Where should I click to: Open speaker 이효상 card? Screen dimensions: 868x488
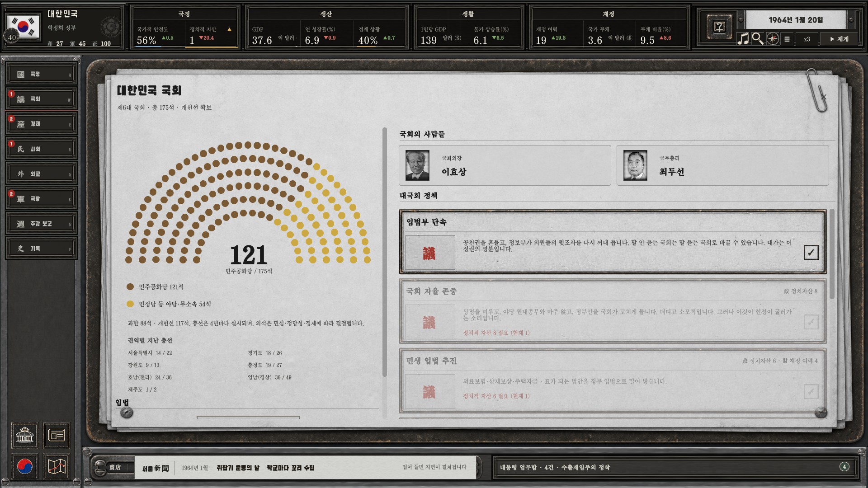click(505, 165)
